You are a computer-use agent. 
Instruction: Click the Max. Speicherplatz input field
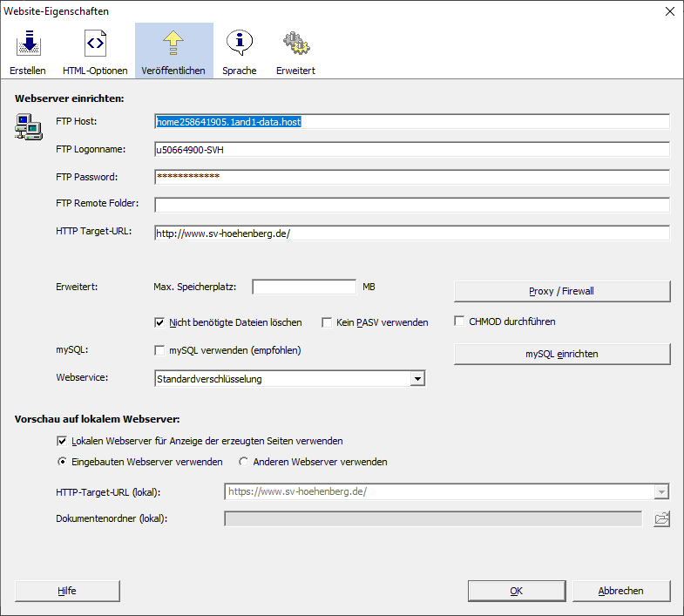pyautogui.click(x=304, y=287)
